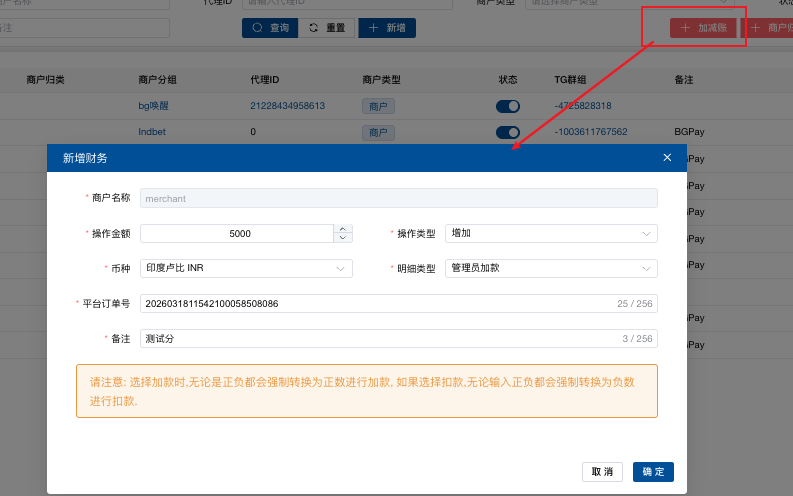Click the 新增 add button

pos(386,28)
